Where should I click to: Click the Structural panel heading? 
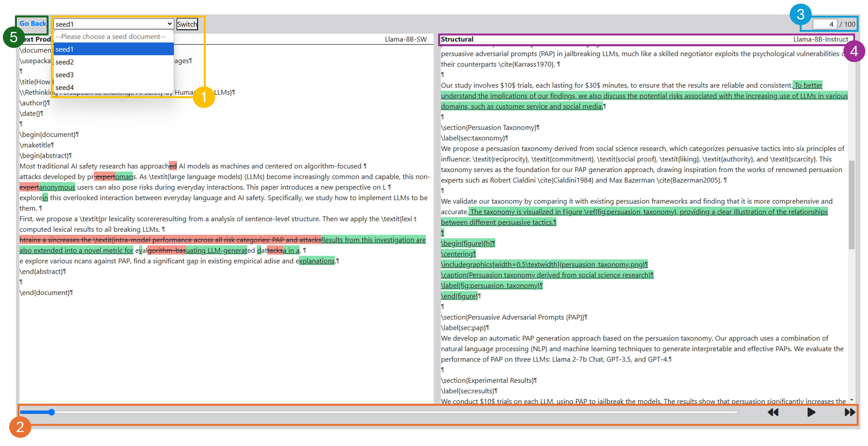click(x=457, y=39)
